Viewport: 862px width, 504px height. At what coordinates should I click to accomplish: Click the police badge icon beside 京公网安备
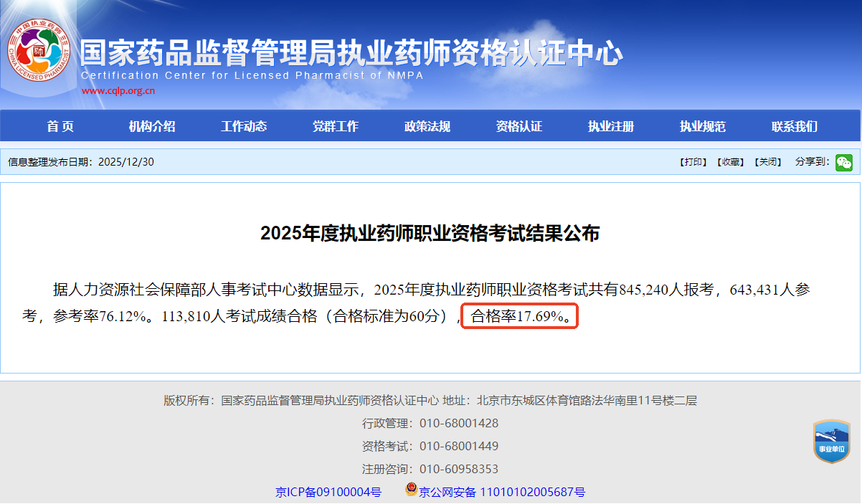tap(411, 490)
